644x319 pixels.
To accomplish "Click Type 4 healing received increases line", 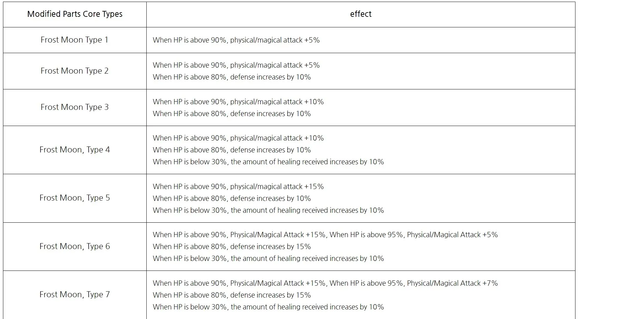I will (x=268, y=162).
